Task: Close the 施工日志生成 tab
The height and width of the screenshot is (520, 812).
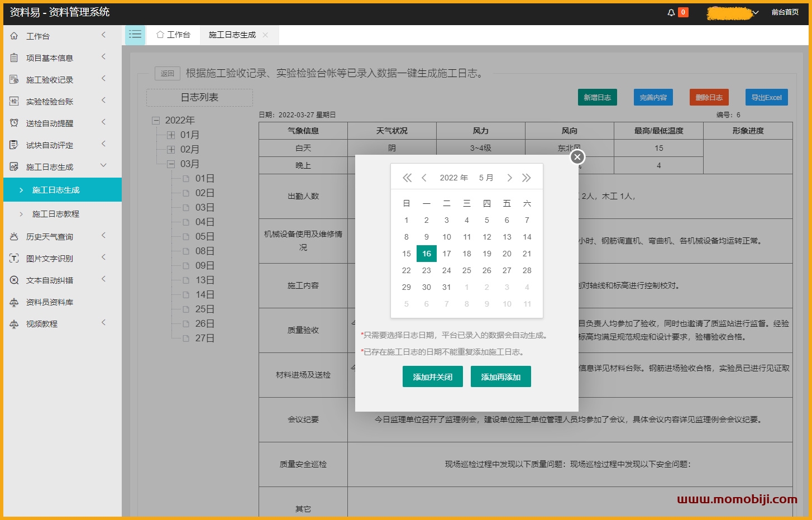Action: [265, 35]
